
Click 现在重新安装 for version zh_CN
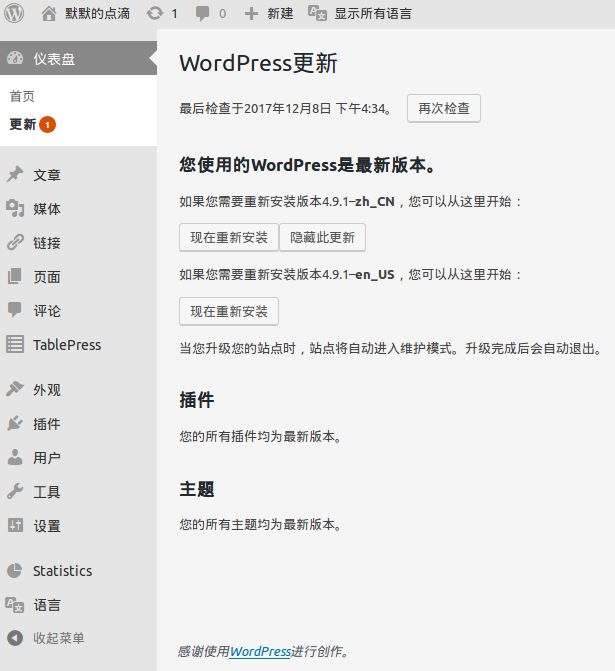[x=229, y=237]
